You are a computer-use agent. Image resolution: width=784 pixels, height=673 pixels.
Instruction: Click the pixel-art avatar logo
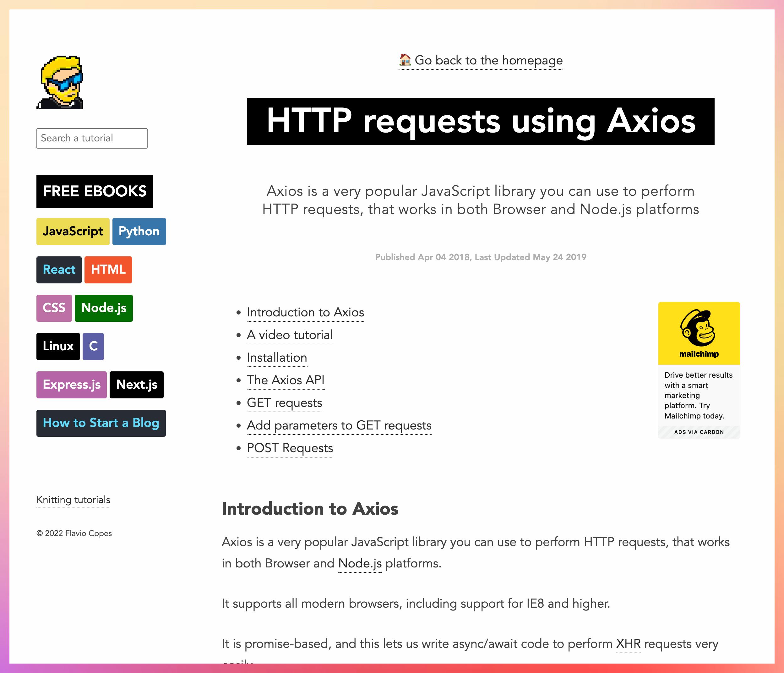[x=60, y=83]
